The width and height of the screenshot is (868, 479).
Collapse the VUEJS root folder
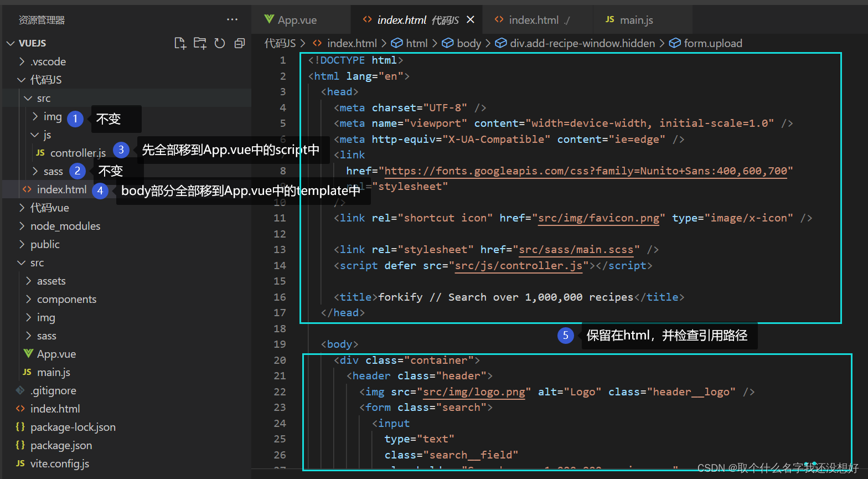click(x=11, y=43)
